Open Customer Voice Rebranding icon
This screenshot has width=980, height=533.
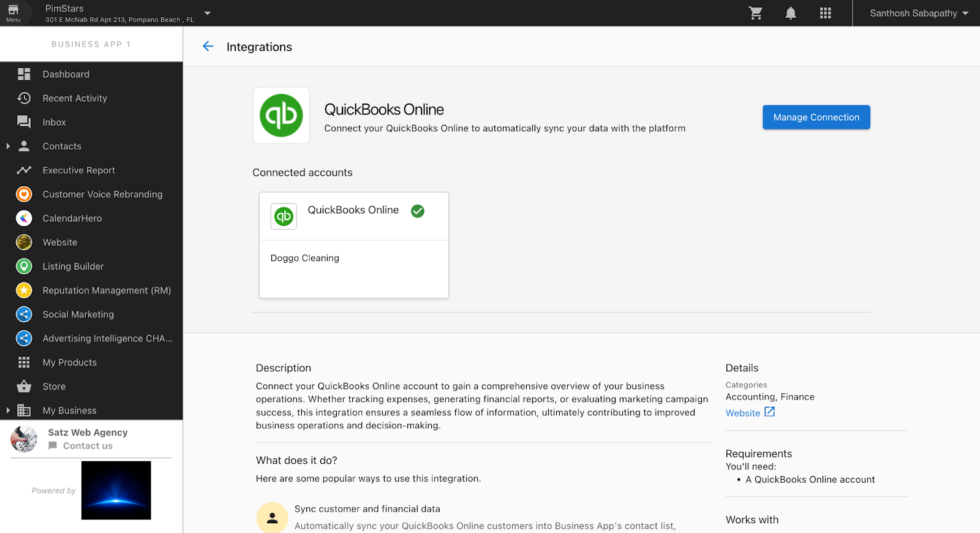(x=24, y=194)
